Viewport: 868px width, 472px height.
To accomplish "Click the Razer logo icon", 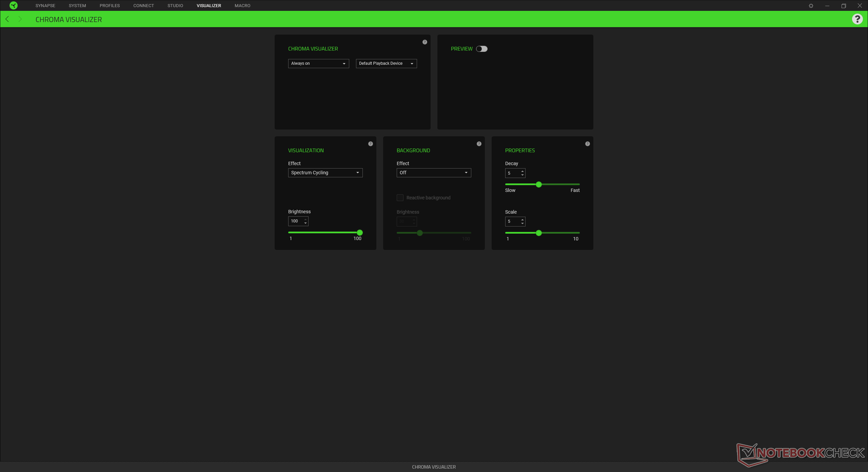I will tap(14, 5).
